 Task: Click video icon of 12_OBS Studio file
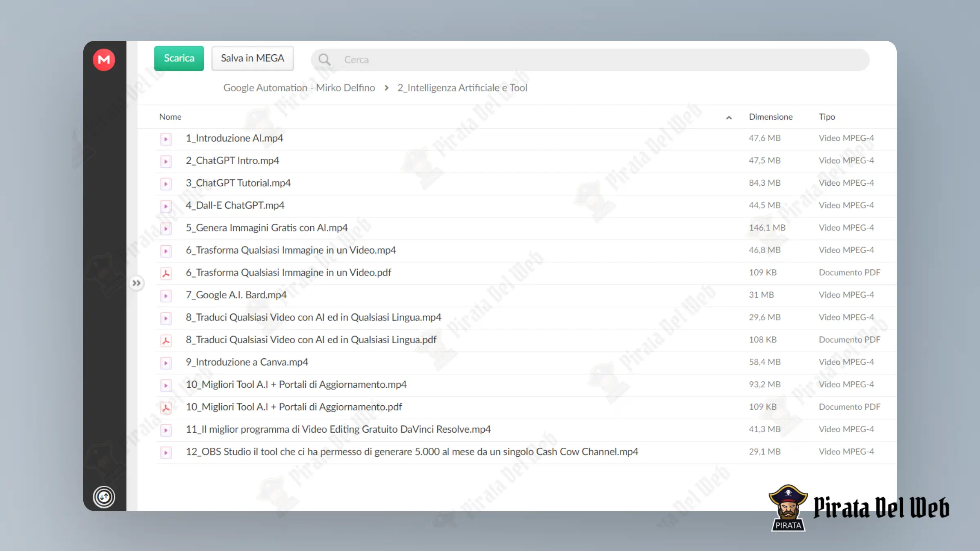(166, 453)
